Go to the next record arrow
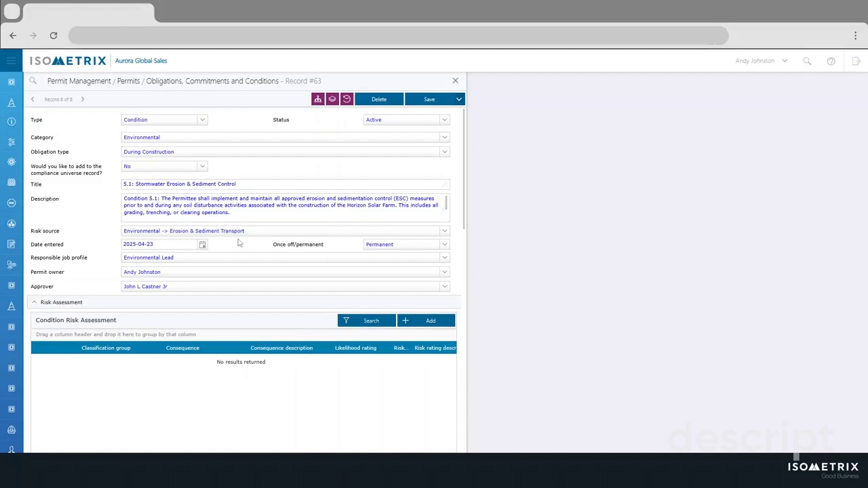The image size is (868, 488). [83, 100]
